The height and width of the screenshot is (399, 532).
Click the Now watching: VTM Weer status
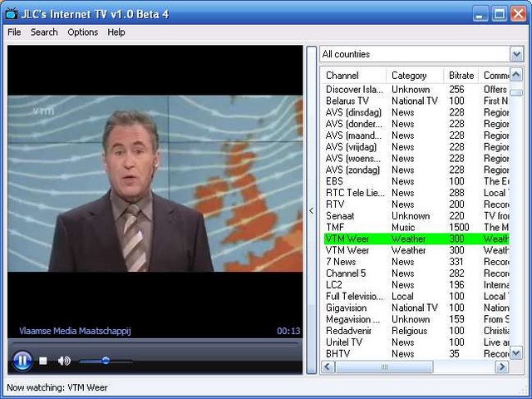click(x=57, y=387)
